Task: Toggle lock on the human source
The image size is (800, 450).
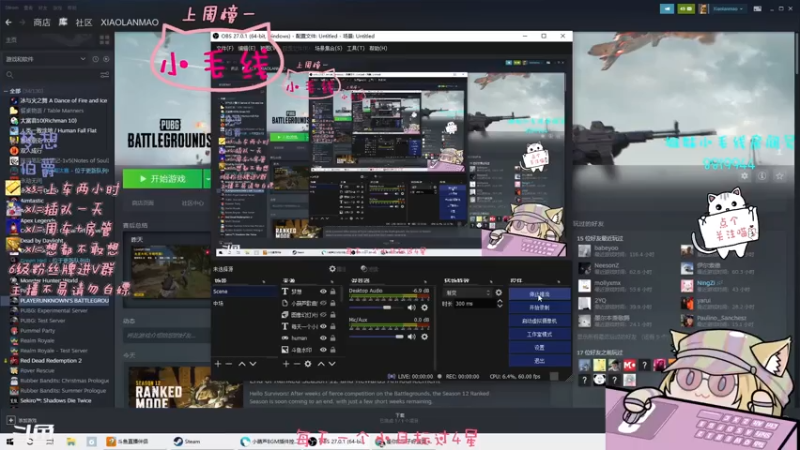Action: point(333,338)
